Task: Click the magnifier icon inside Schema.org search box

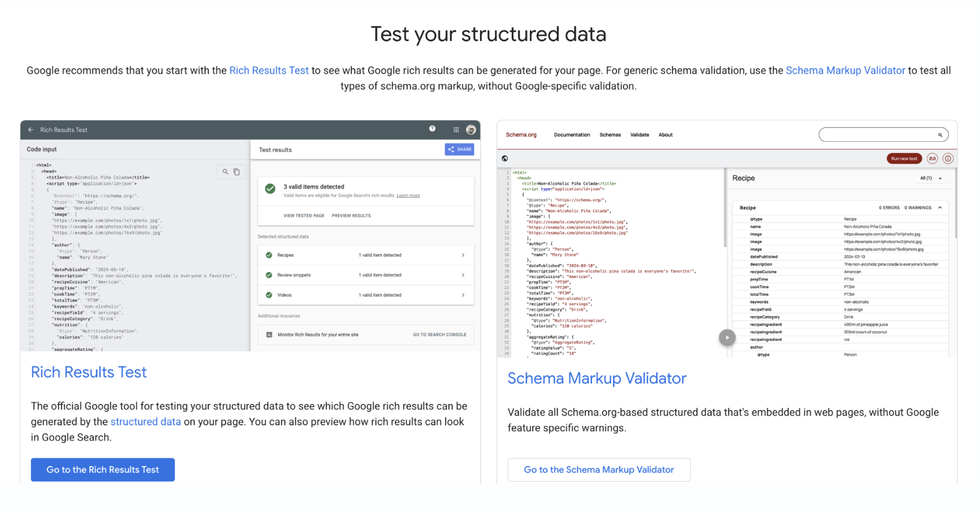Action: pyautogui.click(x=940, y=135)
